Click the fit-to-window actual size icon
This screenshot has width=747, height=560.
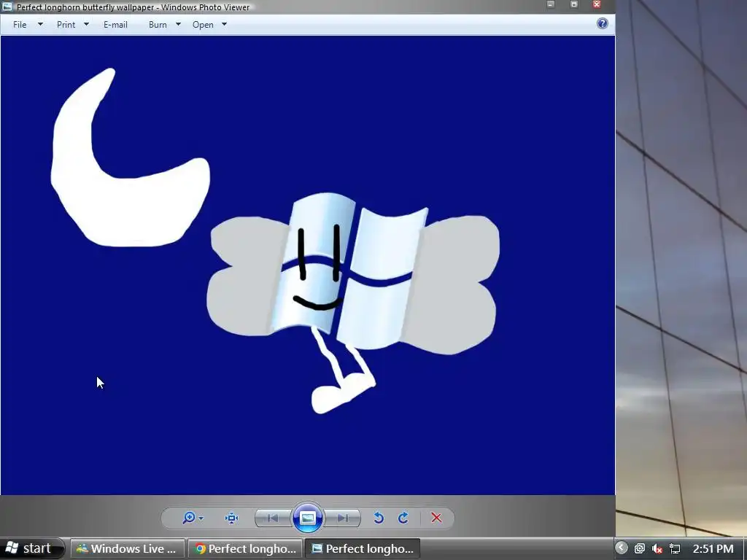(x=231, y=518)
